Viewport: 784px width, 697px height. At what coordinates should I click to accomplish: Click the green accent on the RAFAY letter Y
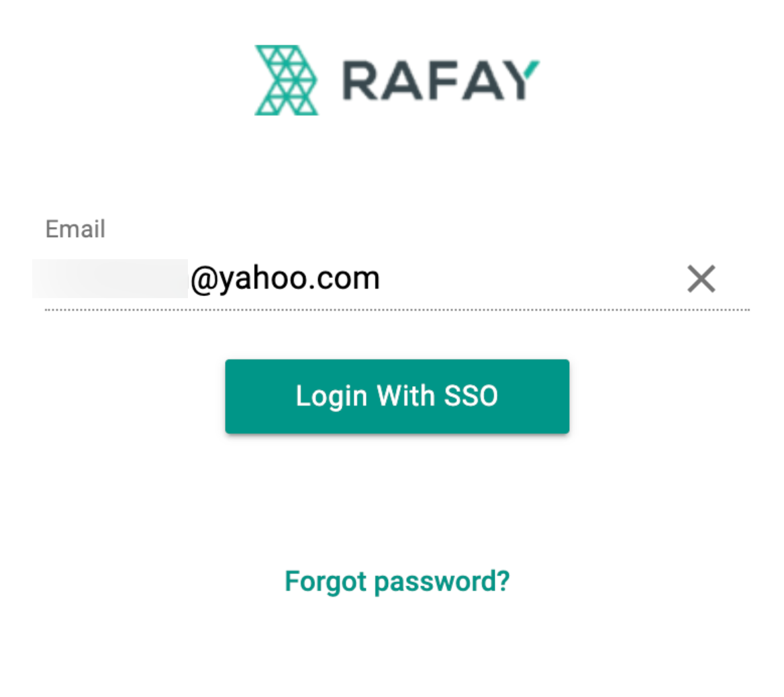coord(532,68)
